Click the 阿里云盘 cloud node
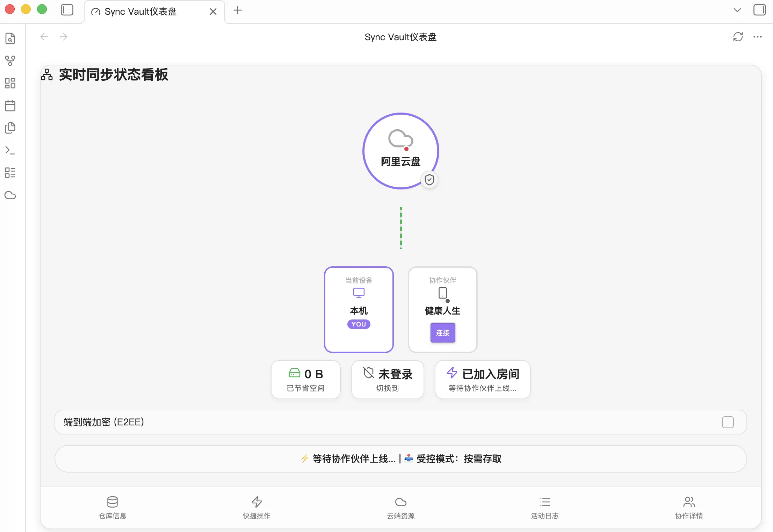Screen dimensions: 773x532 pos(400,151)
